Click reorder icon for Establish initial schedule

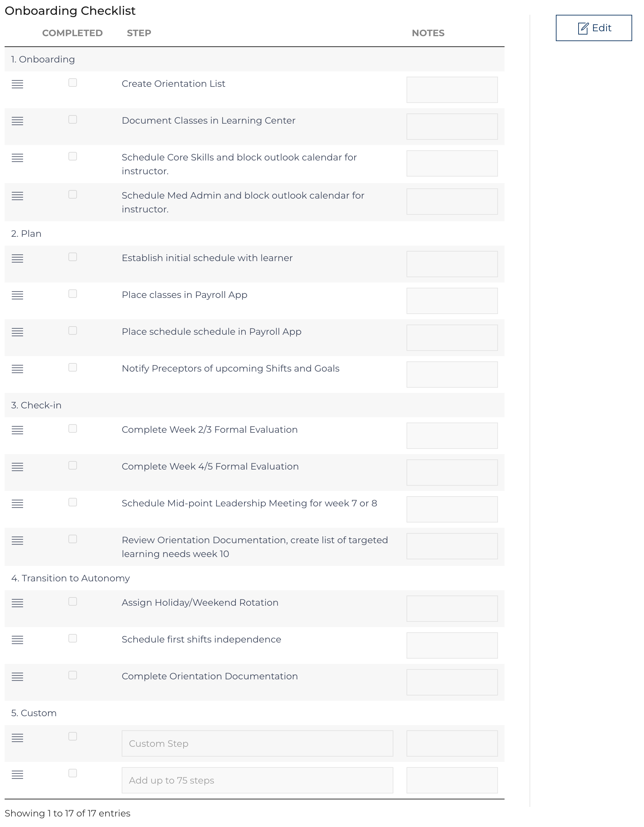(x=17, y=258)
